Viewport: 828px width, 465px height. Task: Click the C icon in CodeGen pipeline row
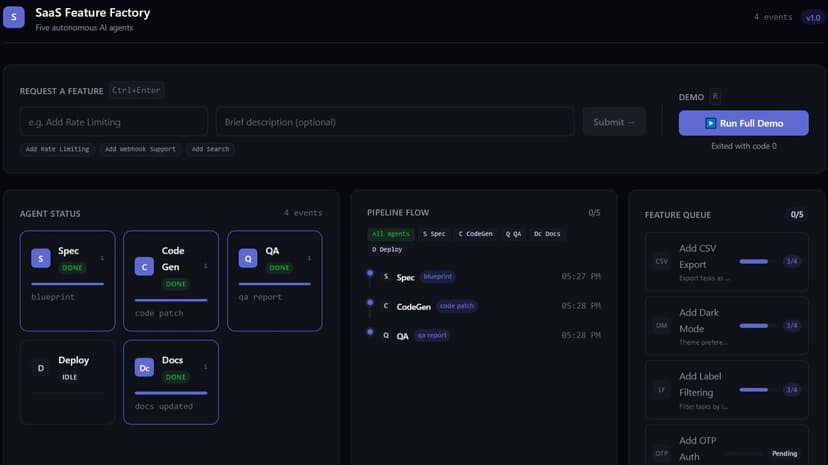tap(386, 306)
